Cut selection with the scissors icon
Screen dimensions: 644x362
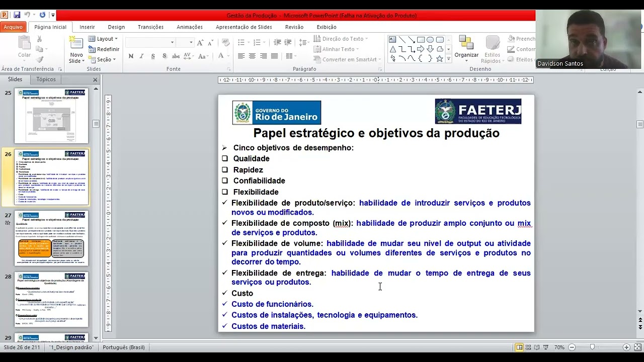(39, 39)
